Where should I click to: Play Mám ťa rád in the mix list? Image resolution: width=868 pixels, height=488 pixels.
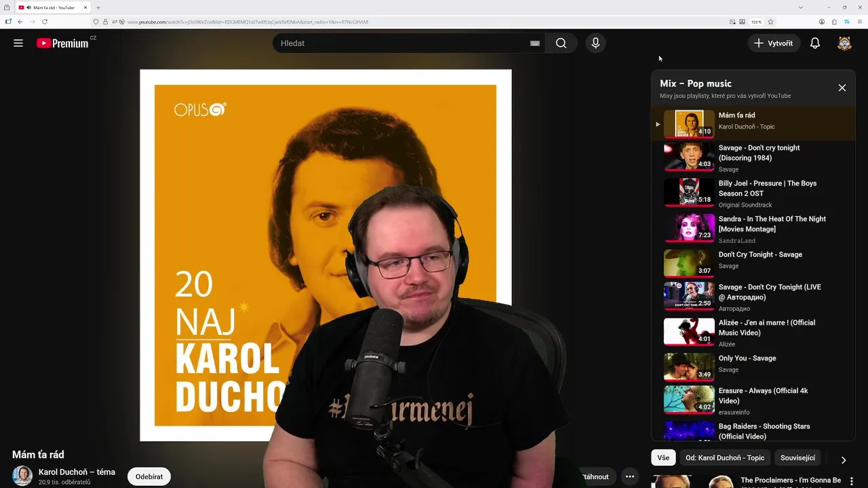point(753,124)
